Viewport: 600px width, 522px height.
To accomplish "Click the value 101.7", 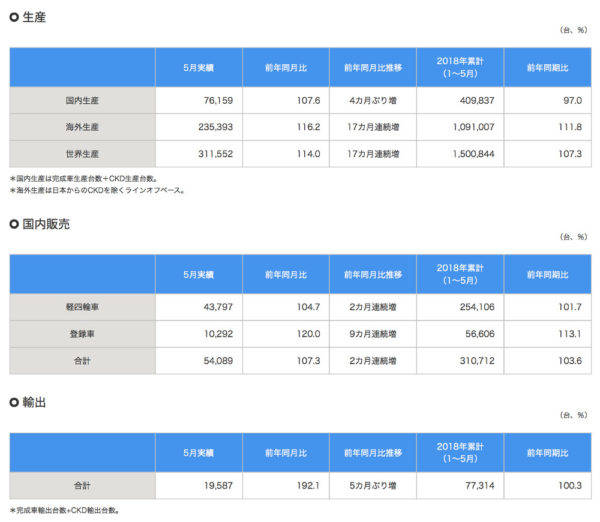I will tap(570, 307).
